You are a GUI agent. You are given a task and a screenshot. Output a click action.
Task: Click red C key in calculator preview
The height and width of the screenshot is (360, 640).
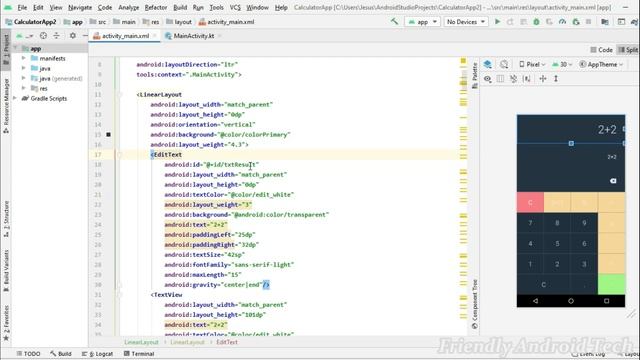click(530, 202)
